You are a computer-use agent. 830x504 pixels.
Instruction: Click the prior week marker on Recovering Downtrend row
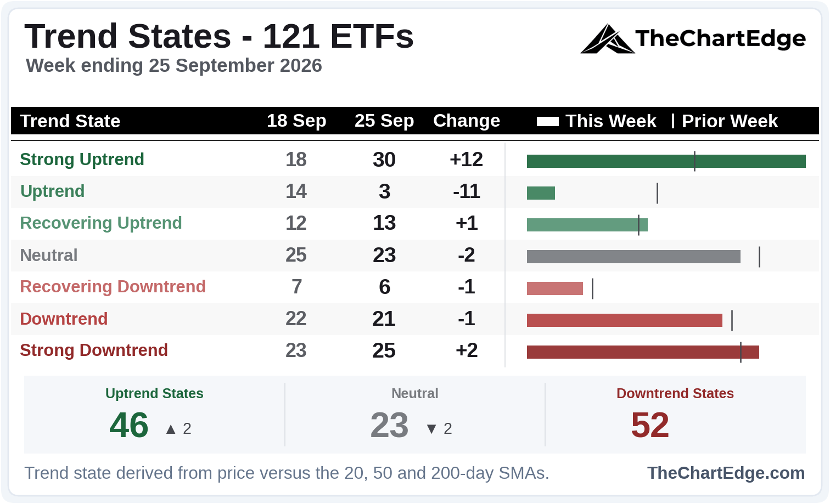(592, 288)
